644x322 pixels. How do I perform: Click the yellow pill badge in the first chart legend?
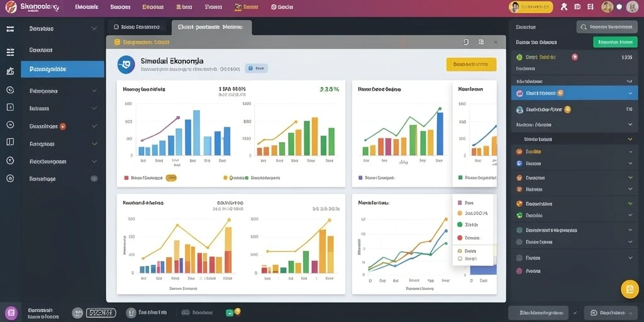coord(171,178)
